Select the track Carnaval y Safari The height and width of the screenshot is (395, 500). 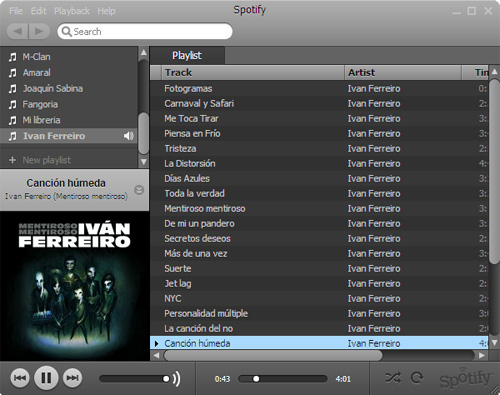pyautogui.click(x=319, y=104)
